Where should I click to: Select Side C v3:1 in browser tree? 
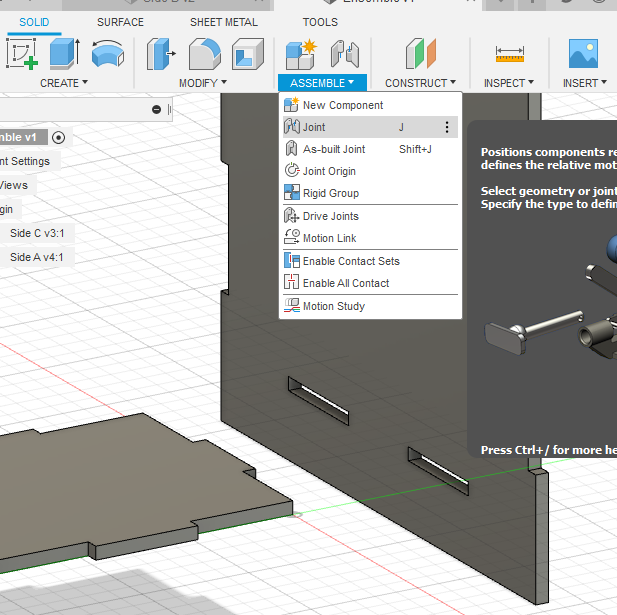click(x=37, y=233)
